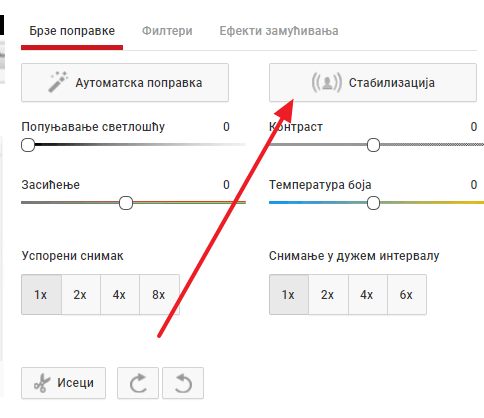Click the Температура боја slider knob
This screenshot has height=418, width=484.
point(373,203)
